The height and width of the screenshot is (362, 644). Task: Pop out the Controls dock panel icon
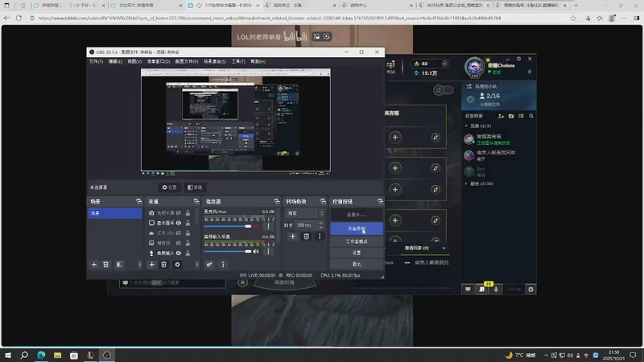click(x=380, y=202)
